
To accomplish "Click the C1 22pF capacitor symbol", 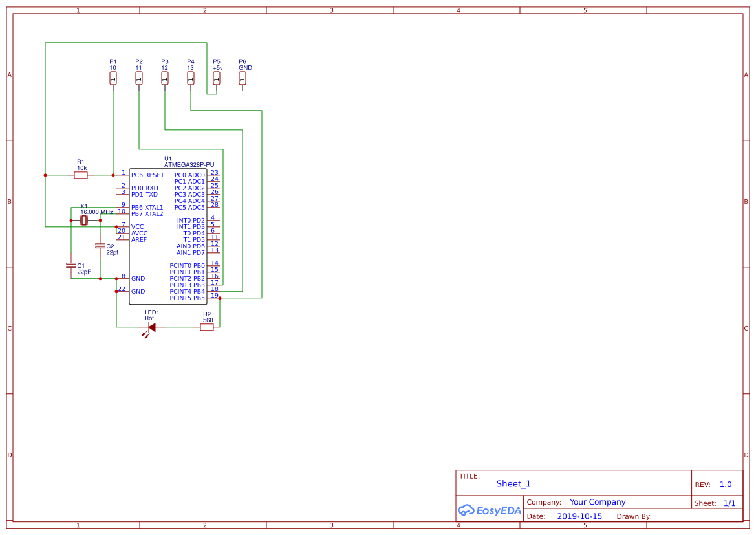I will (71, 267).
